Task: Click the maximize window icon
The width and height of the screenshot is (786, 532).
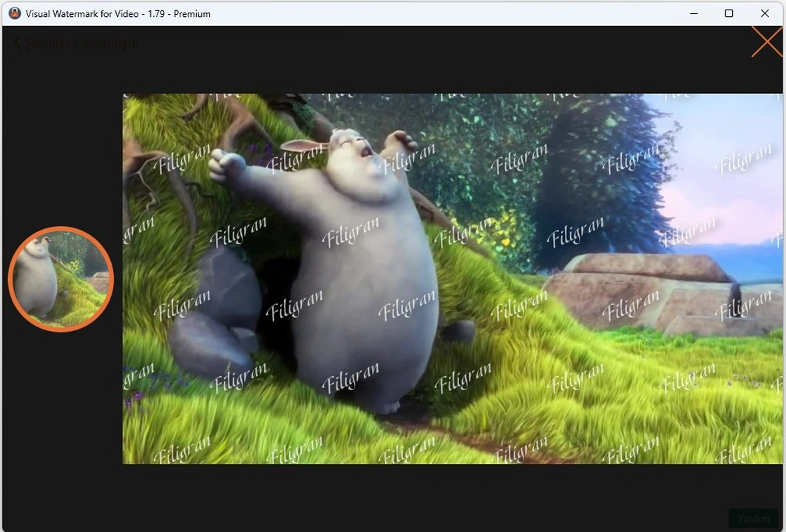Action: coord(728,13)
